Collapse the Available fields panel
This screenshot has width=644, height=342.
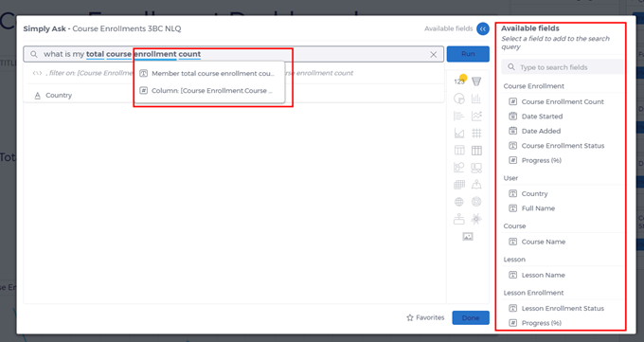click(483, 28)
